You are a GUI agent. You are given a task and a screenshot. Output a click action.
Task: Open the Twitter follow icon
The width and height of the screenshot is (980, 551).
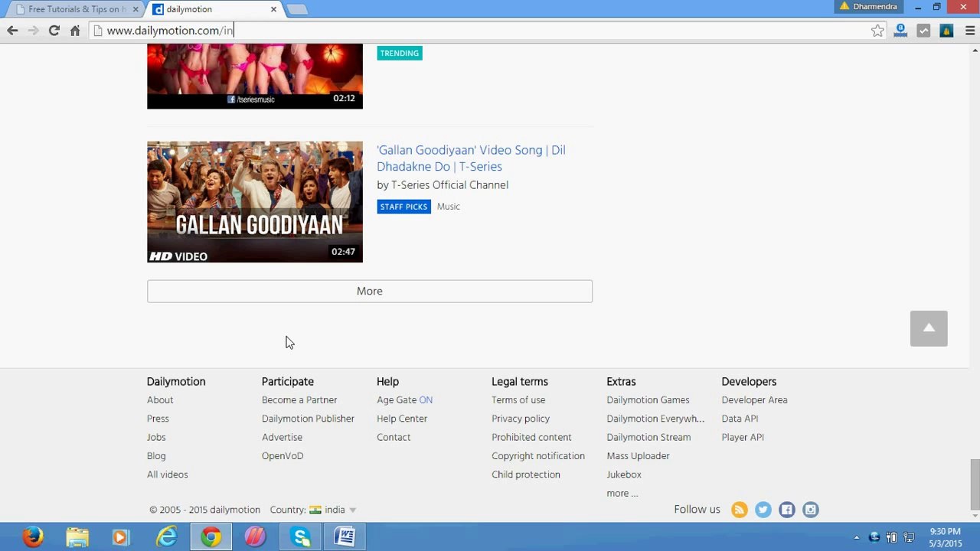pos(763,510)
